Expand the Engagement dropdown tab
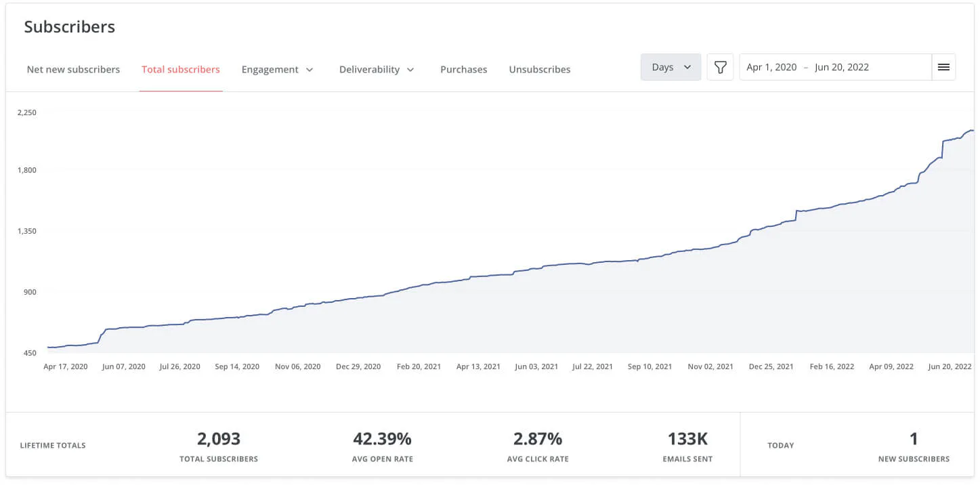The width and height of the screenshot is (980, 485). (278, 69)
